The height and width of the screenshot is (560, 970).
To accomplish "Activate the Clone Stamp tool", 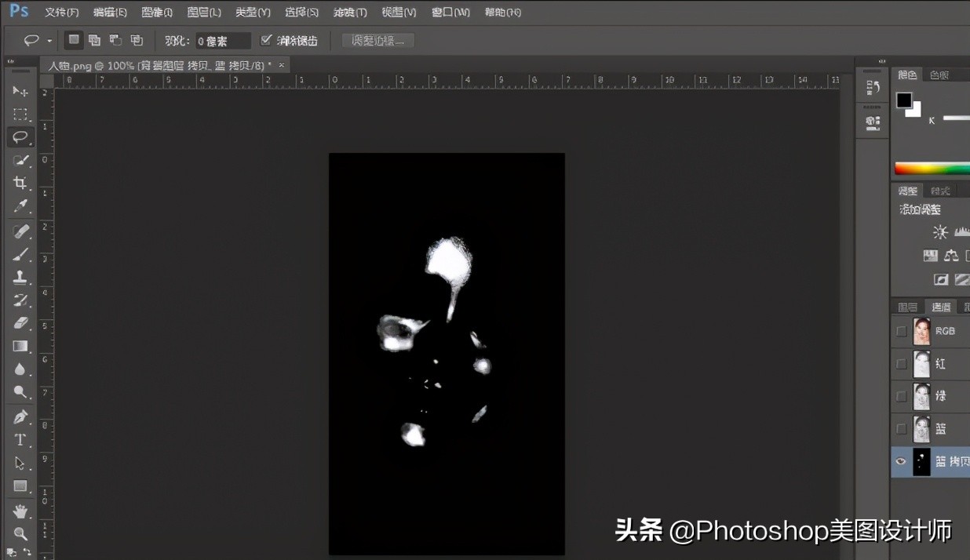I will [20, 277].
